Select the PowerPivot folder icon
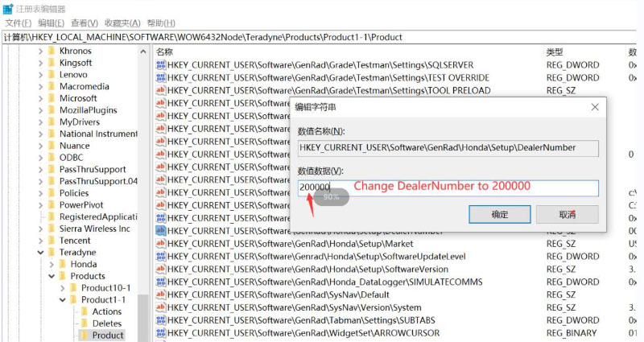Image resolution: width=644 pixels, height=342 pixels. [x=52, y=205]
